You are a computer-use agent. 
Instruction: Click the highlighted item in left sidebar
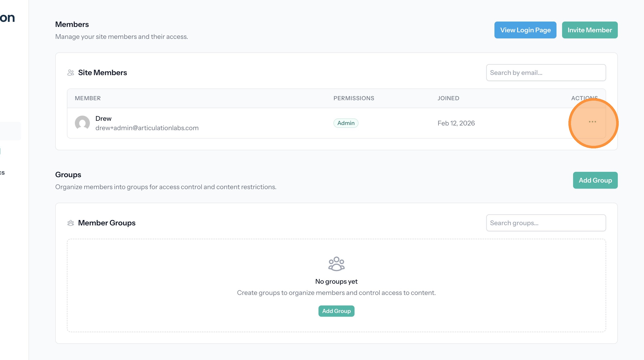10,131
